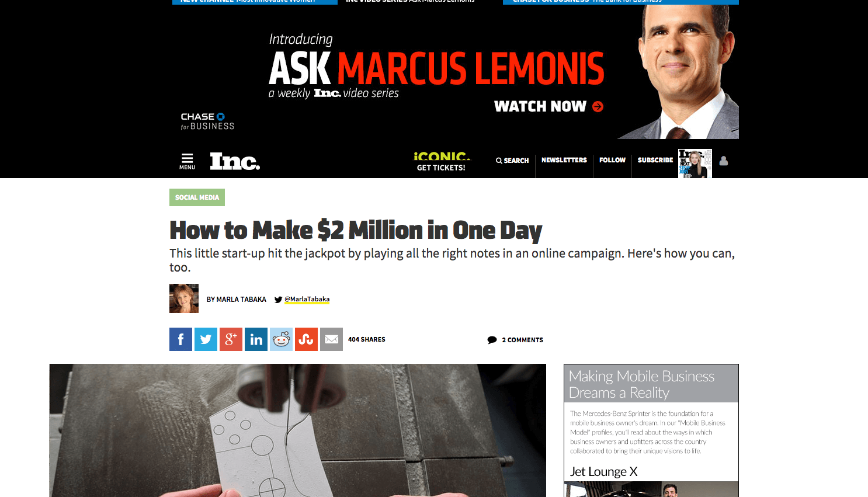Viewport: 868px width, 497px height.
Task: Open the hamburger MENU
Action: pyautogui.click(x=187, y=161)
